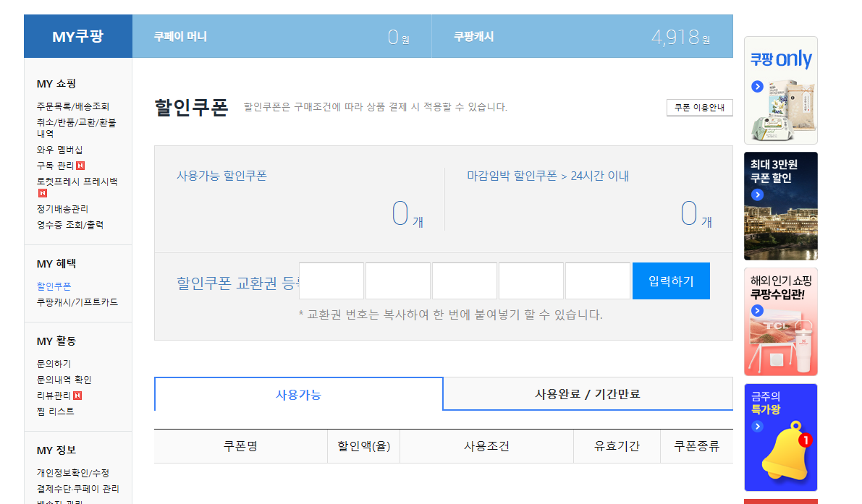The height and width of the screenshot is (504, 862).
Task: Click 마감임박 할인쿠폰 > 24시간 이내 summary
Action: [x=588, y=200]
